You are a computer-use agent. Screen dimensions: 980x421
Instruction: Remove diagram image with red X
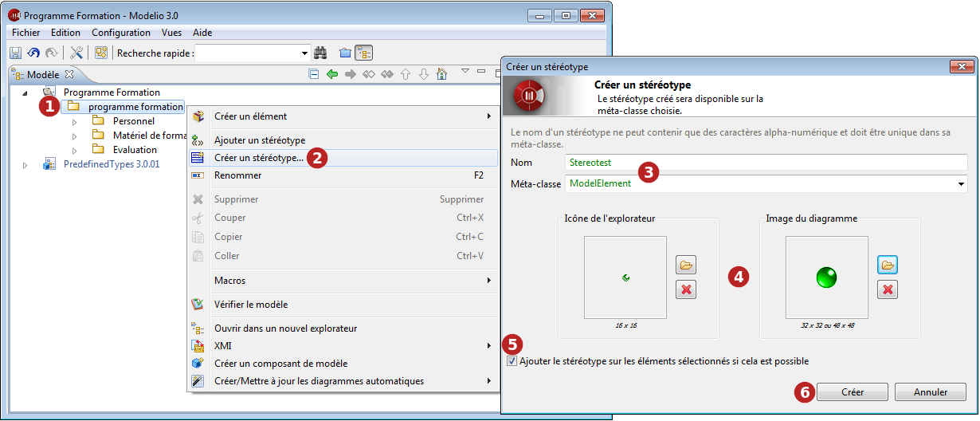(x=888, y=289)
